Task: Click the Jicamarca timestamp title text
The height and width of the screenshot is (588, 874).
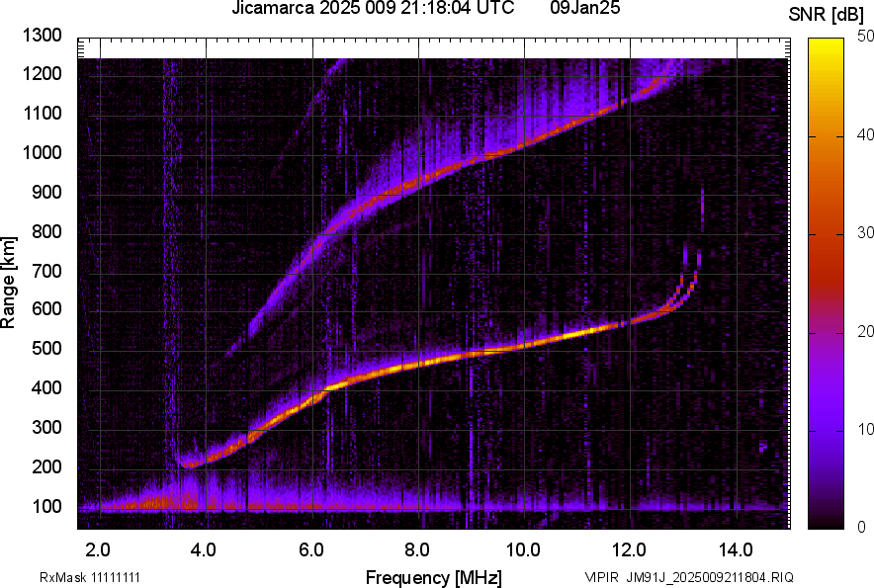Action: pos(373,9)
